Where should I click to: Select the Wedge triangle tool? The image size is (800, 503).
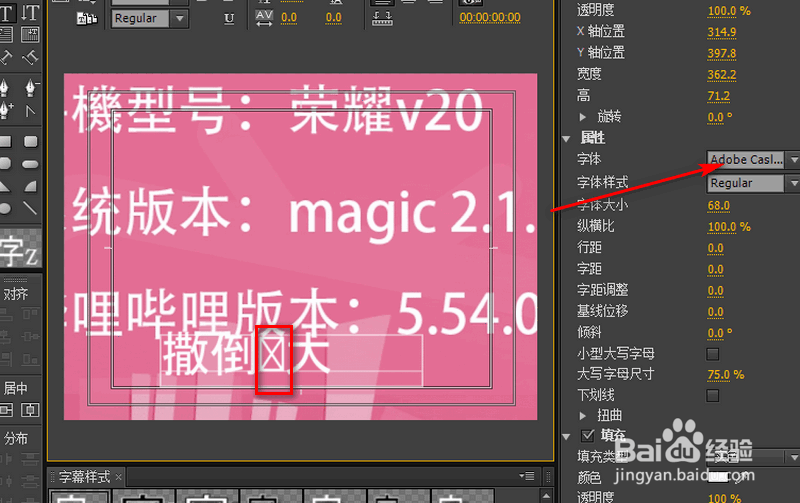pos(5,186)
